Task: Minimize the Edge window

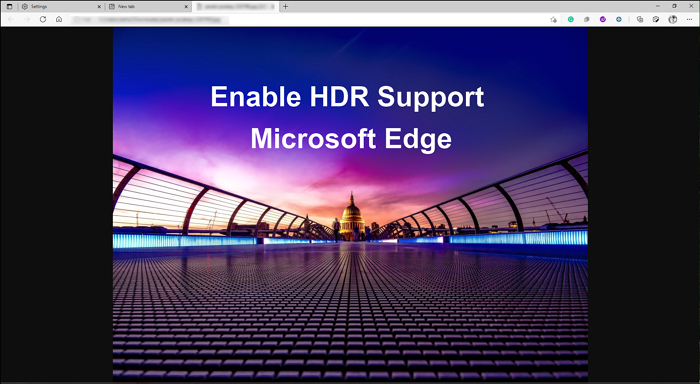Action: pos(658,6)
